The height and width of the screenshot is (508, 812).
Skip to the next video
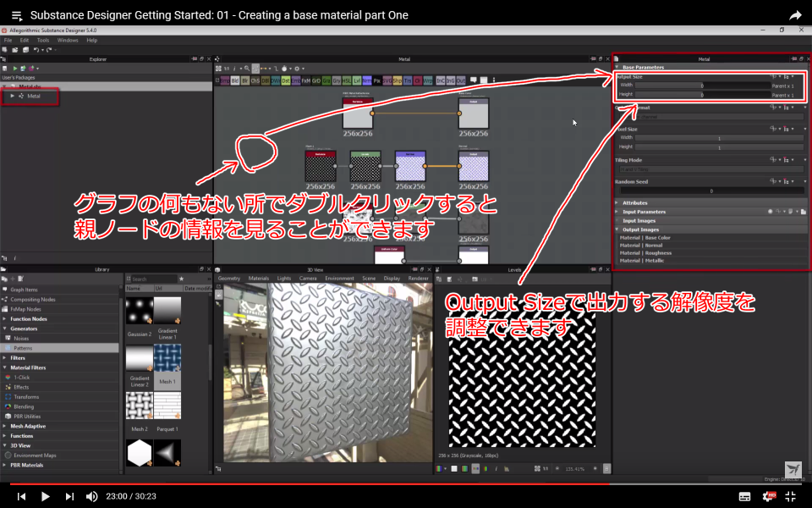(x=69, y=496)
